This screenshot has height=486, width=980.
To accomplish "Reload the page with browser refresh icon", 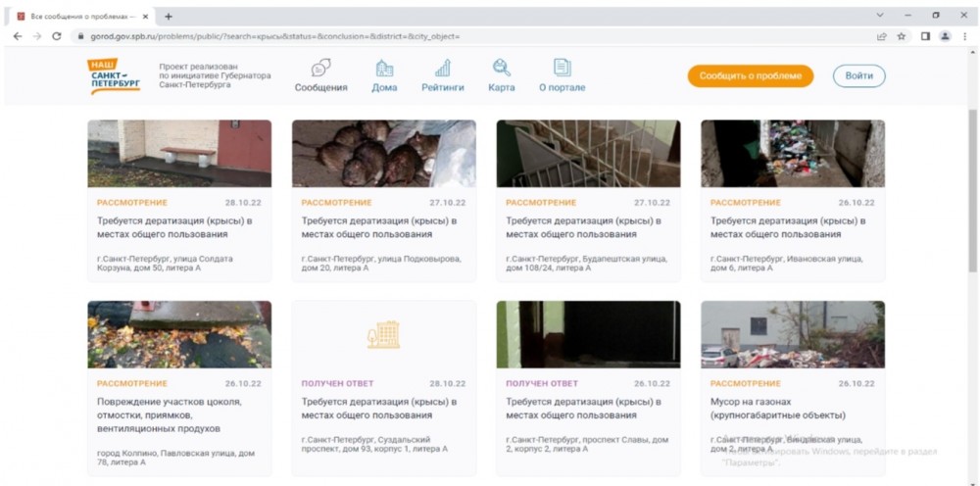I will (x=57, y=36).
